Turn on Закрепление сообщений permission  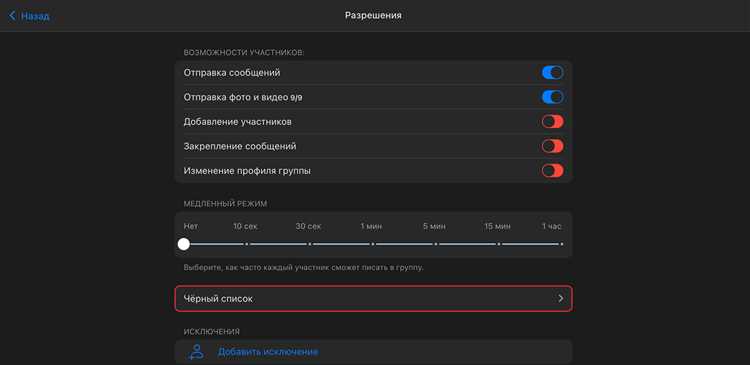552,146
